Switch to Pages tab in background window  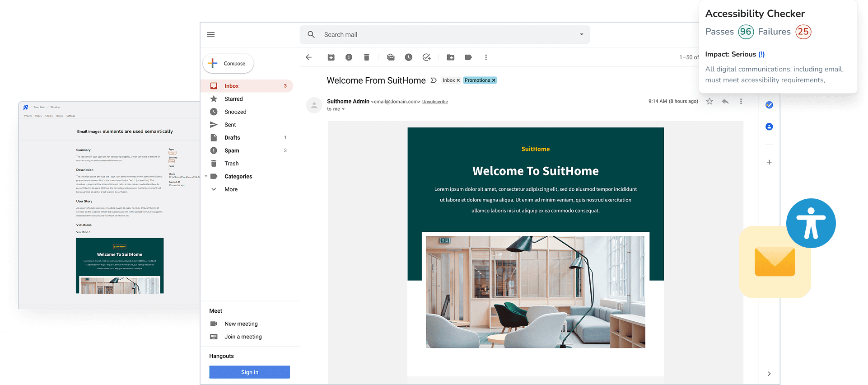(x=38, y=116)
